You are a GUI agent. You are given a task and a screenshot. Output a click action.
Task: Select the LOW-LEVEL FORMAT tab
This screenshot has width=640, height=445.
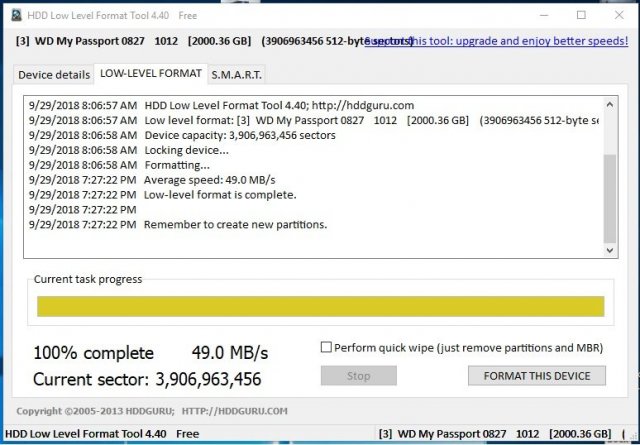(x=151, y=74)
